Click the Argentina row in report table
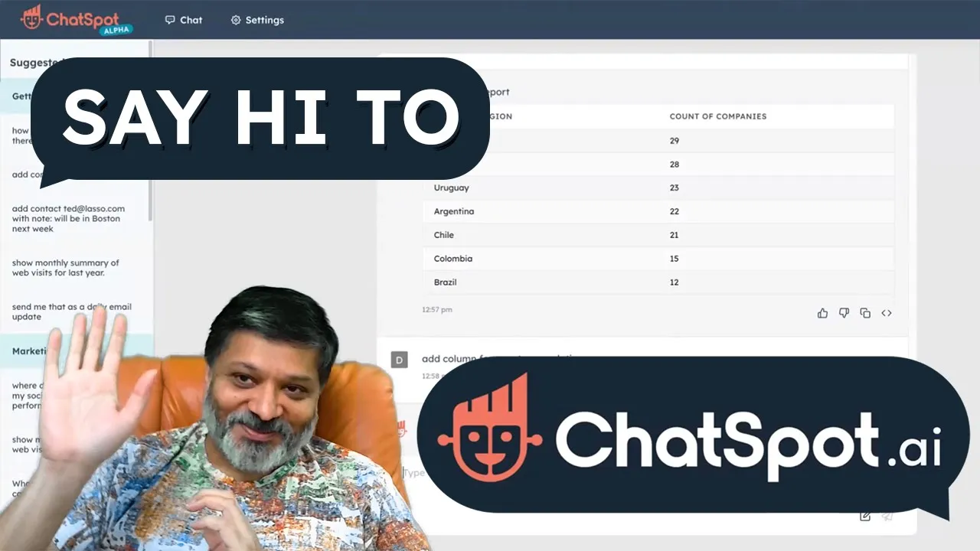 coord(658,211)
